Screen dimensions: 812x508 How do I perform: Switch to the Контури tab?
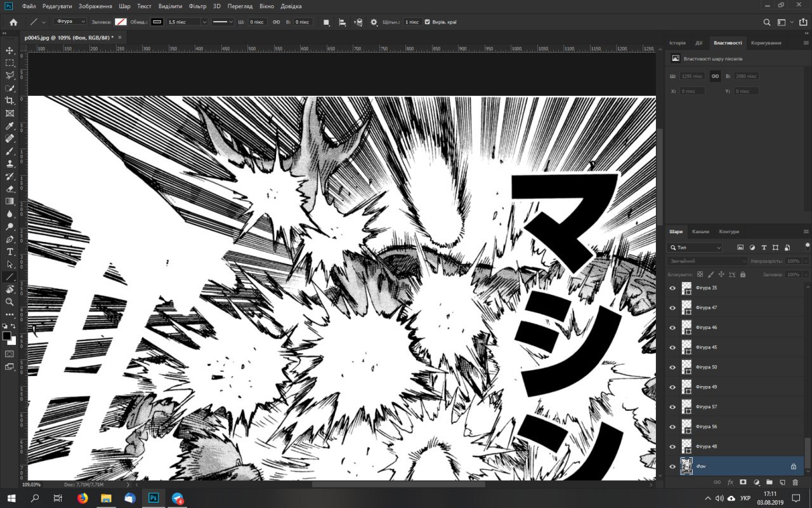tap(729, 231)
